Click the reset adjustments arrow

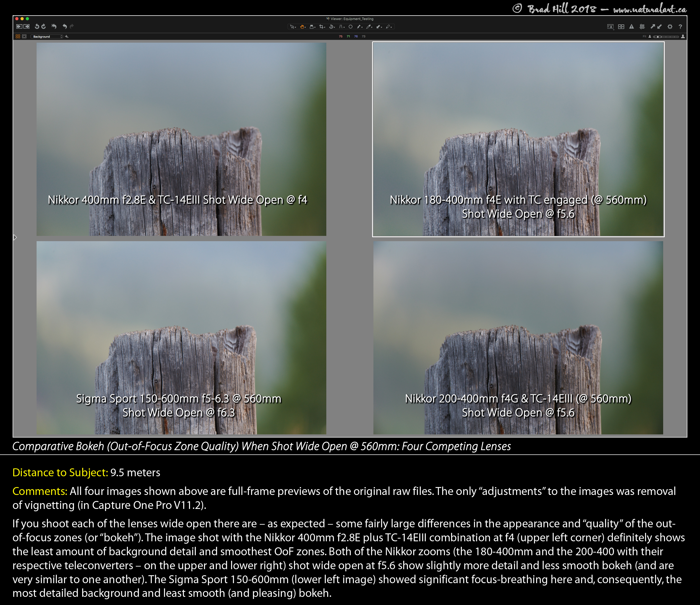click(x=54, y=26)
